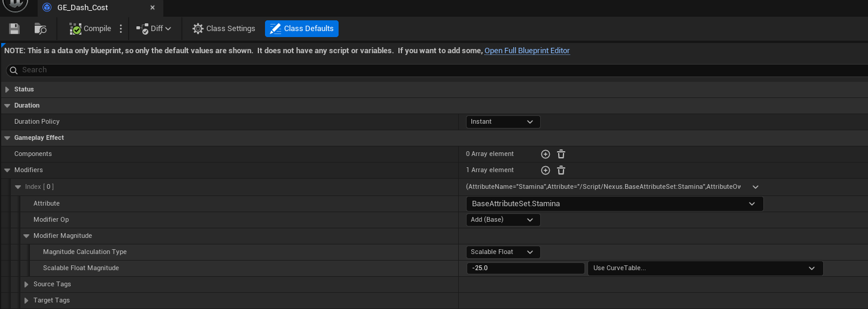Click the Components property label
This screenshot has height=309, width=868.
pos(33,154)
